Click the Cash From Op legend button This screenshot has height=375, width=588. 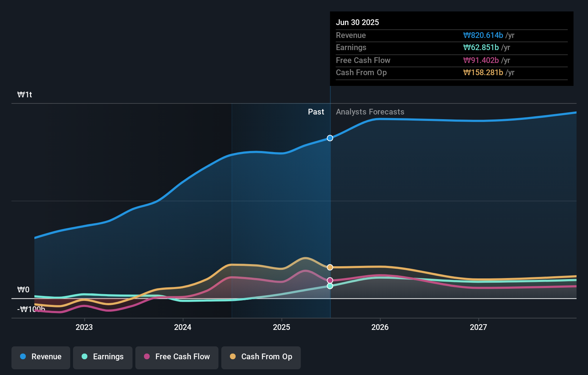261,357
